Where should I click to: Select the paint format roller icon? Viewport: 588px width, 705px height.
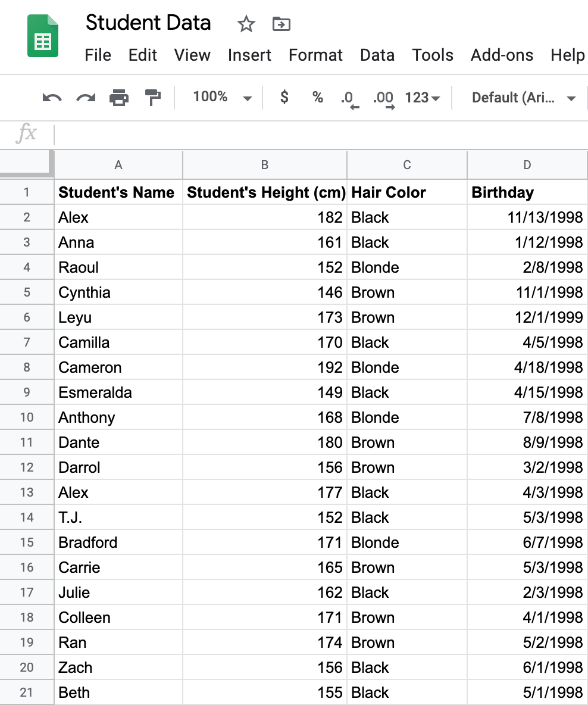(x=153, y=97)
